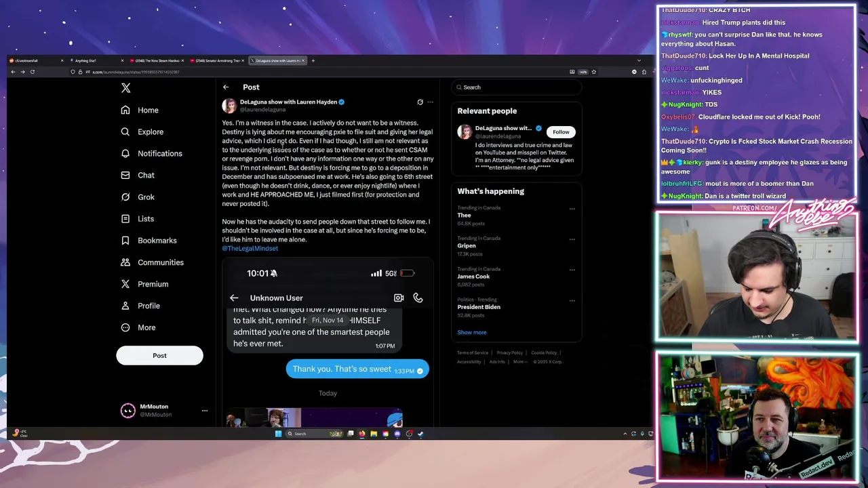Open Accessibility footer link

coord(469,361)
